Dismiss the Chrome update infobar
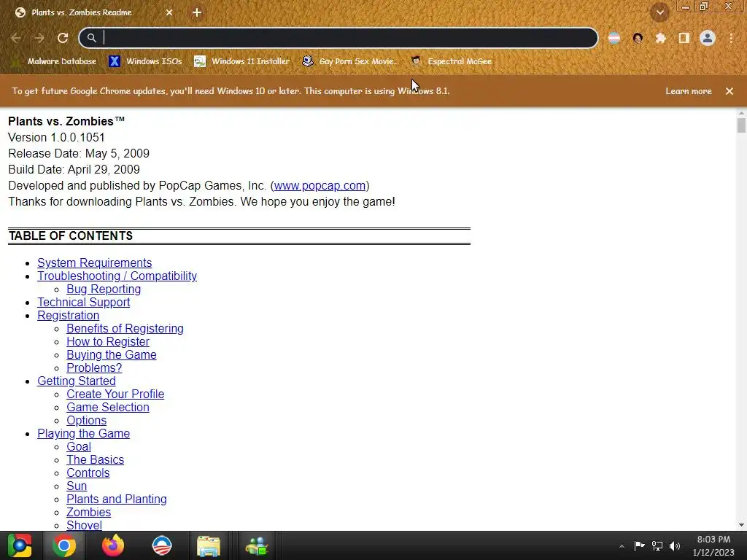The image size is (747, 560). tap(729, 91)
